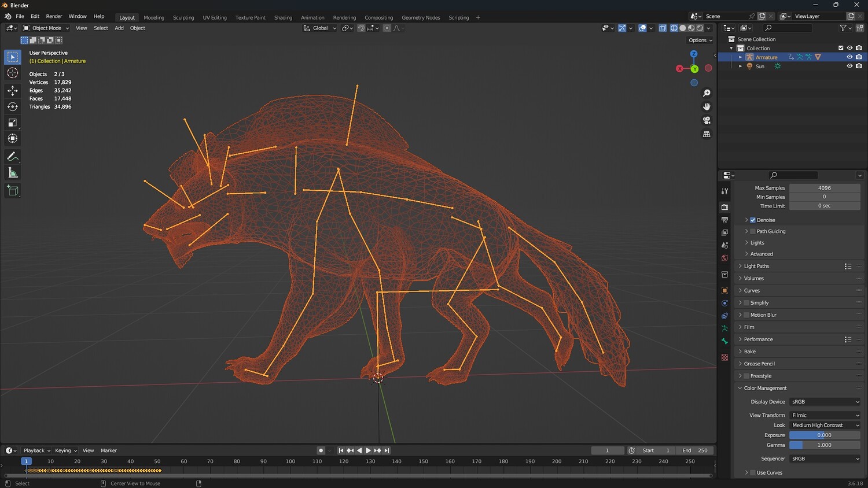This screenshot has width=868, height=488.
Task: Hide the Armature in the outliner
Action: click(849, 57)
